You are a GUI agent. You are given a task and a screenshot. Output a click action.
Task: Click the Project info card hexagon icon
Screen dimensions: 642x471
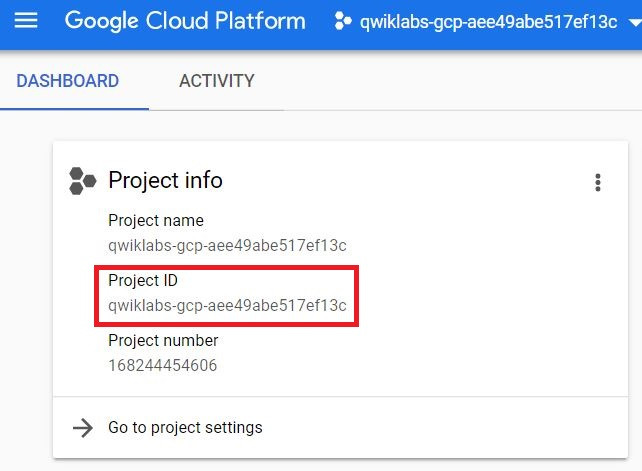tap(82, 181)
